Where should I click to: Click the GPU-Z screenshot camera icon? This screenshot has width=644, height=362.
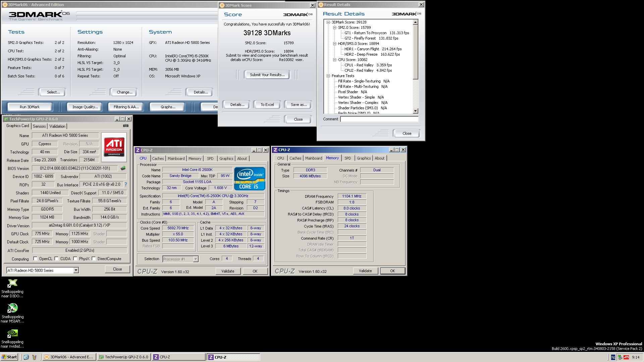[x=126, y=126]
